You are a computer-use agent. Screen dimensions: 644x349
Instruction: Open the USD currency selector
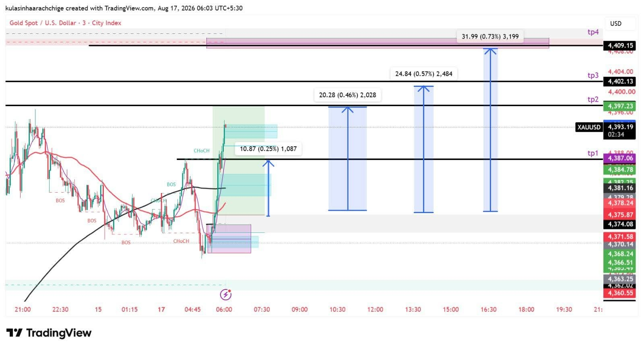pos(615,23)
